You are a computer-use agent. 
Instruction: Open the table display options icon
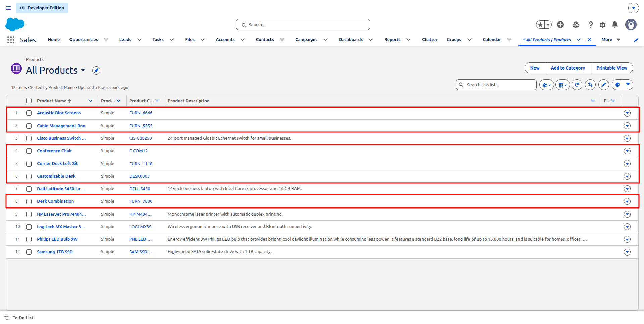[x=562, y=85]
